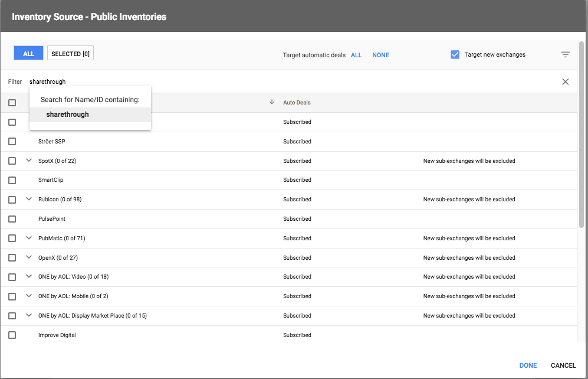Check the SpotX checkbox

12,161
